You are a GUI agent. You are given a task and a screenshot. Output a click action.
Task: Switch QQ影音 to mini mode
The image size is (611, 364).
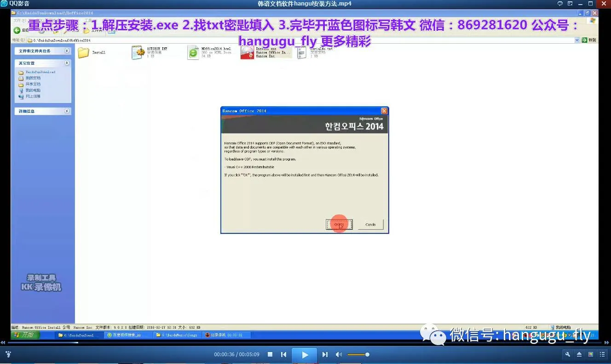(571, 4)
